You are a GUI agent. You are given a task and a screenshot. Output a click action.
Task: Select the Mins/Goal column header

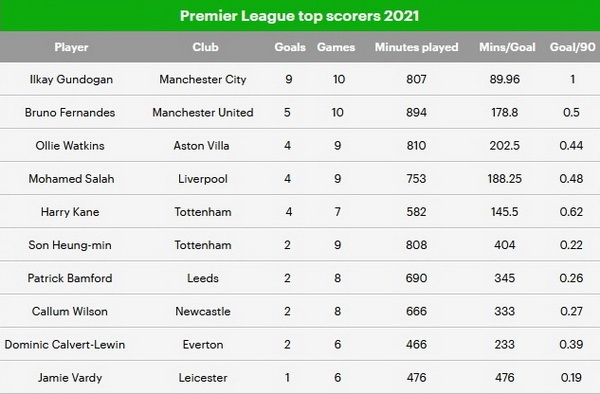(x=507, y=47)
